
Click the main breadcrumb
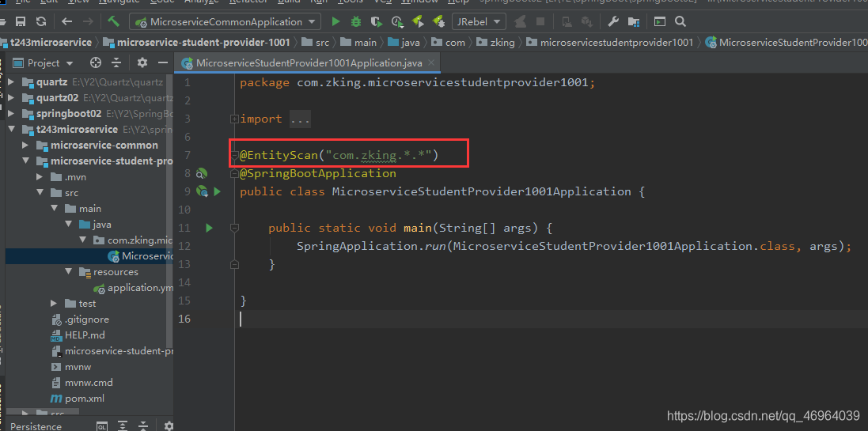(359, 42)
